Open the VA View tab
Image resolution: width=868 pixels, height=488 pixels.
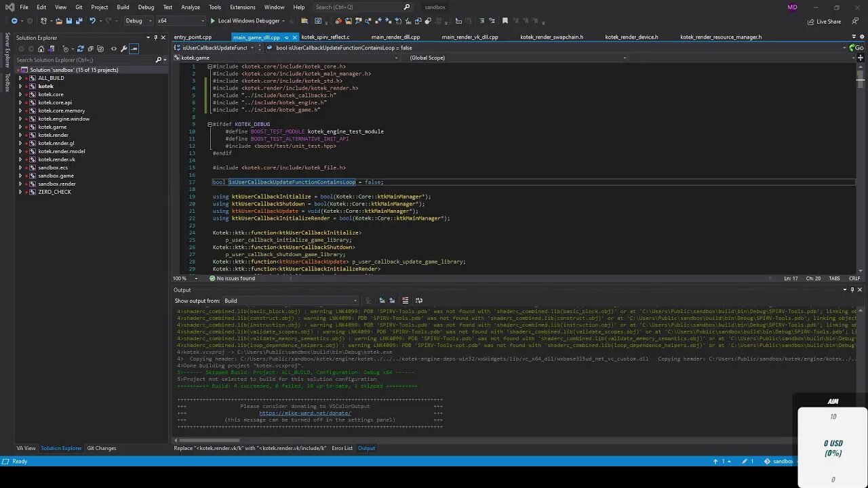[x=26, y=448]
